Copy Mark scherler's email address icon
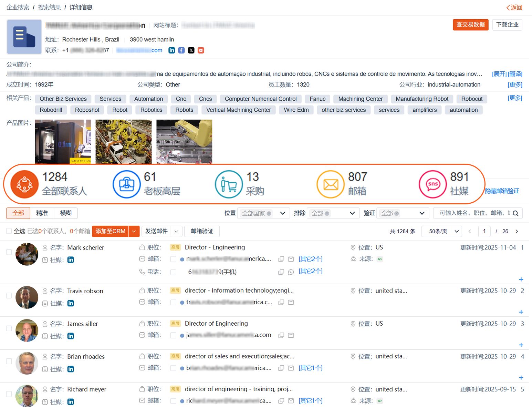 (x=281, y=259)
